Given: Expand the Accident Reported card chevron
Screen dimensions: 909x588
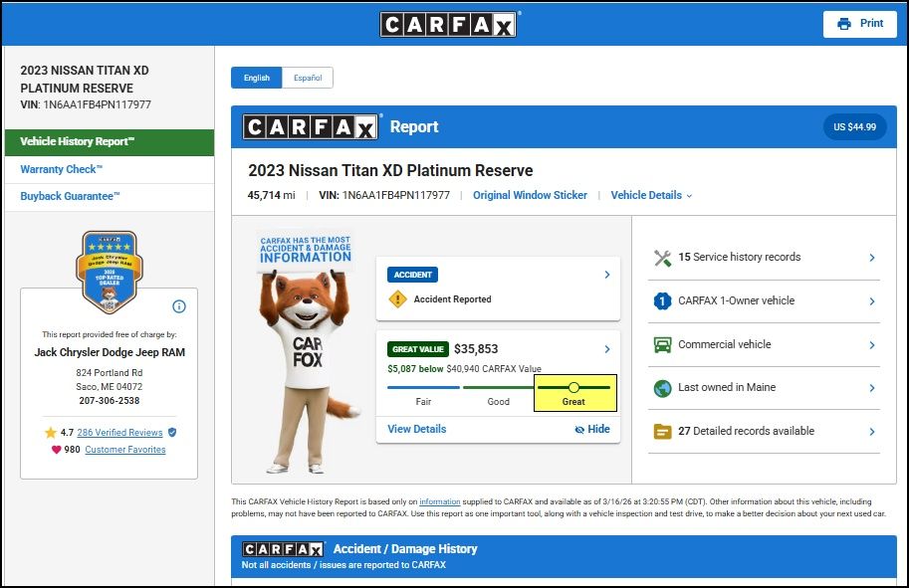Looking at the screenshot, I should tap(607, 275).
